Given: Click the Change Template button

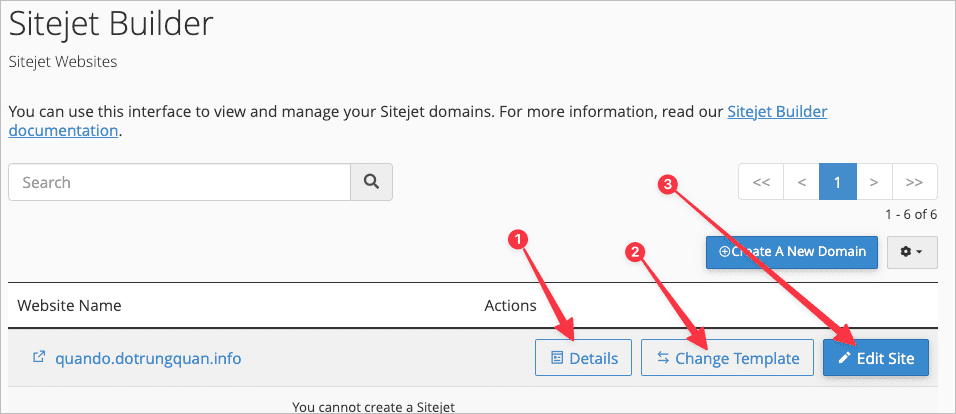Looking at the screenshot, I should point(726,358).
